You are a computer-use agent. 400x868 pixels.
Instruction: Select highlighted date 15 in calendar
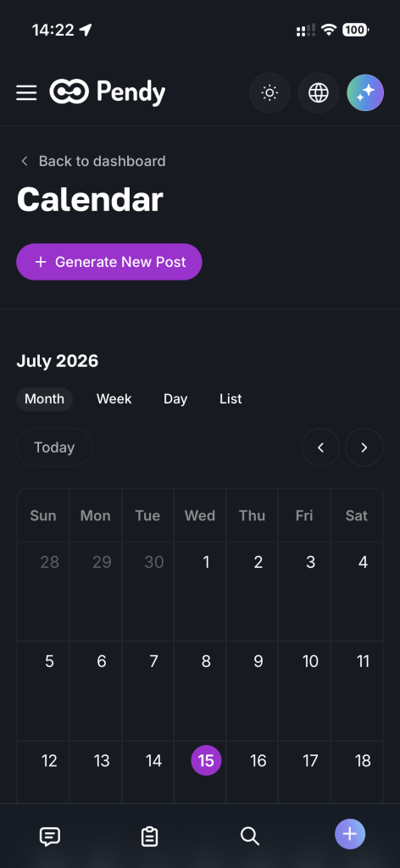click(206, 760)
